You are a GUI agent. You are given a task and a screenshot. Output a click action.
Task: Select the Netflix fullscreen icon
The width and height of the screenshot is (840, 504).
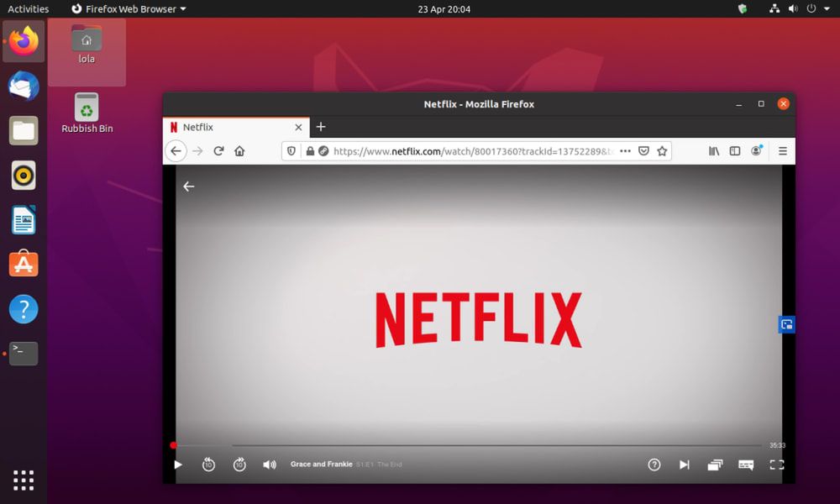(x=777, y=465)
